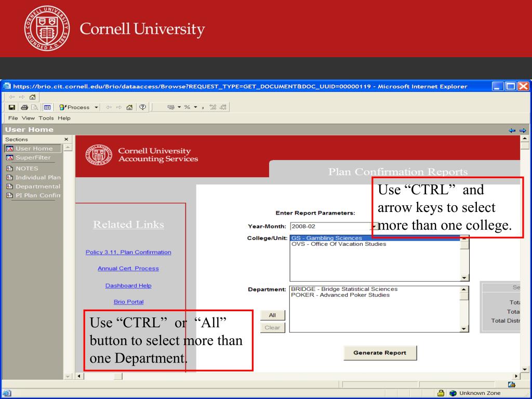Click the Generate Report button

(x=380, y=353)
